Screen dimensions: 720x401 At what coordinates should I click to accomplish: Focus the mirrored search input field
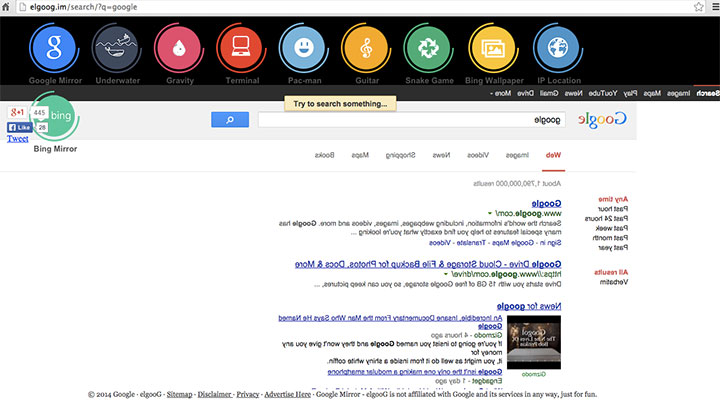411,120
